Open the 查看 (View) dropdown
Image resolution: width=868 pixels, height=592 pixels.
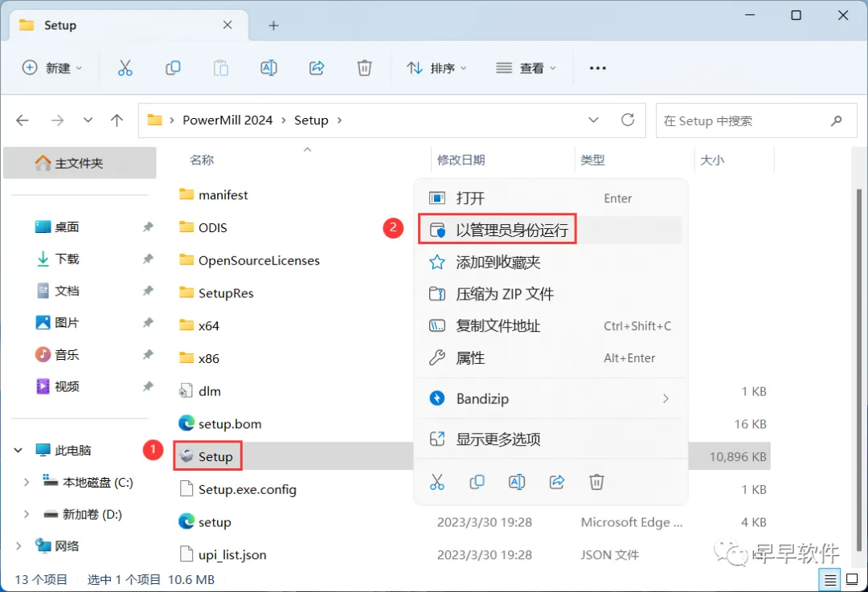point(526,68)
